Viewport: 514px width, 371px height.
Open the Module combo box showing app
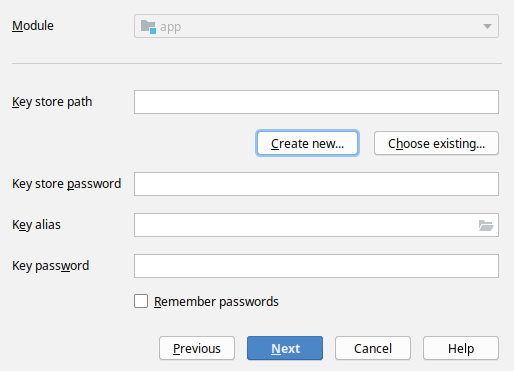[316, 26]
